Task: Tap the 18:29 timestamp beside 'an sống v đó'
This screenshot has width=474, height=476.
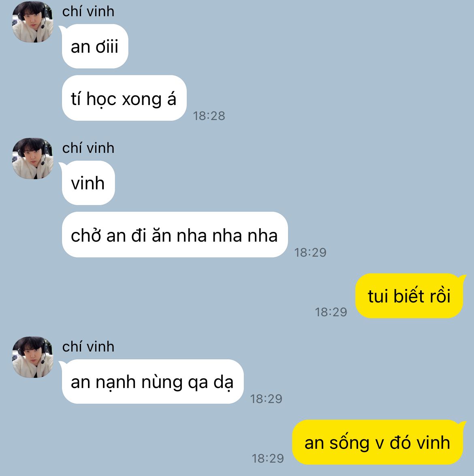Action: 268,458
